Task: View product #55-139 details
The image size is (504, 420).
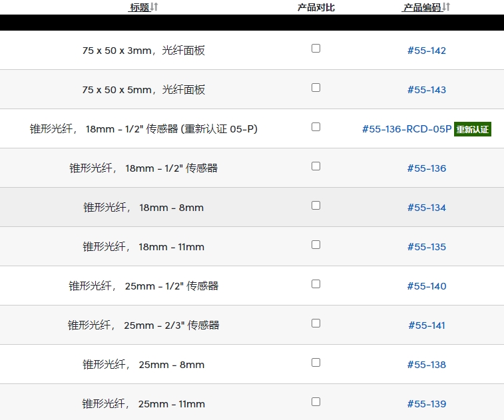Action: point(427,404)
